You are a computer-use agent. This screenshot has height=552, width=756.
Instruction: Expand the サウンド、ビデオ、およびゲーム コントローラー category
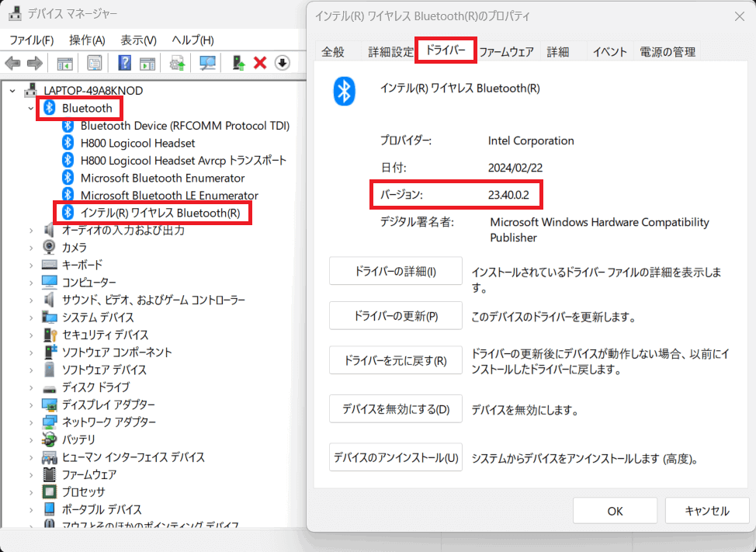[31, 300]
